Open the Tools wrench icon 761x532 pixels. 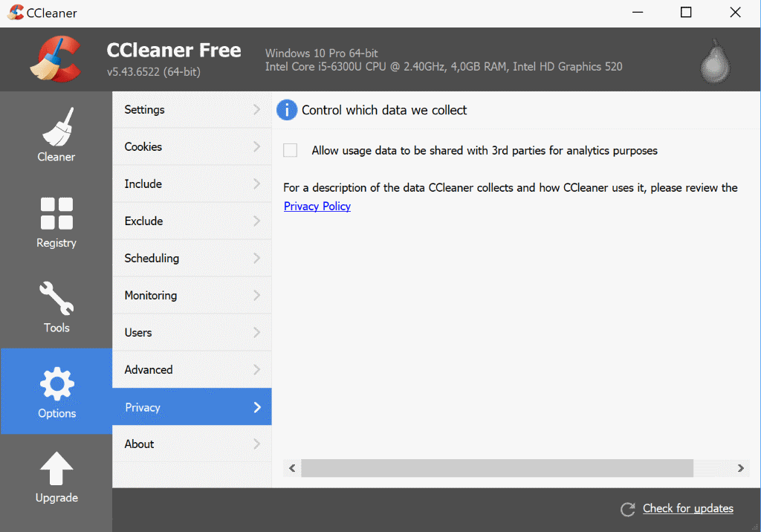point(56,299)
